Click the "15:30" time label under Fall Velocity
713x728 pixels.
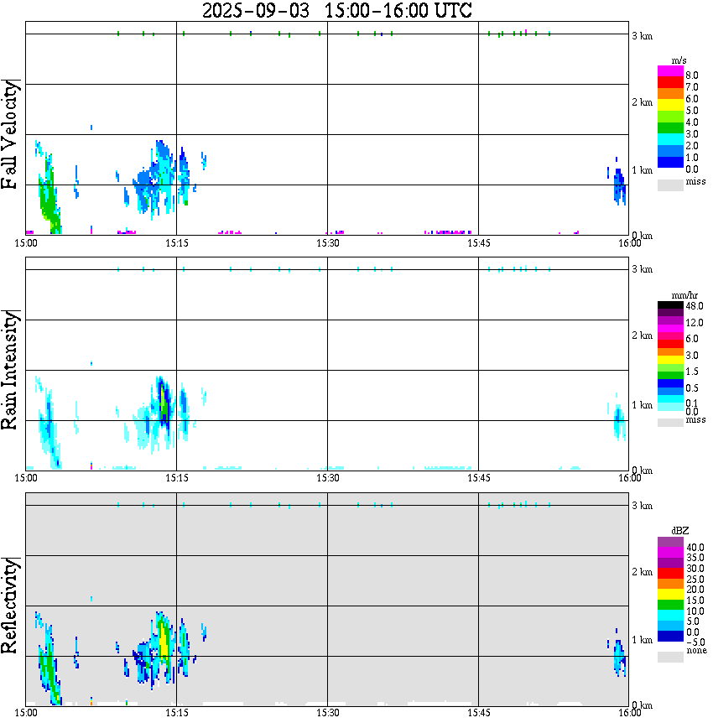tap(327, 243)
